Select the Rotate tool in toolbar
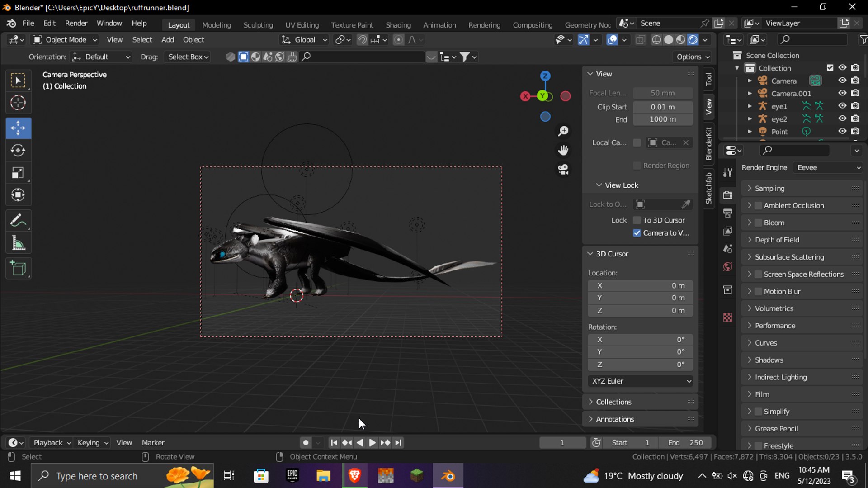The width and height of the screenshot is (868, 488). coord(18,150)
